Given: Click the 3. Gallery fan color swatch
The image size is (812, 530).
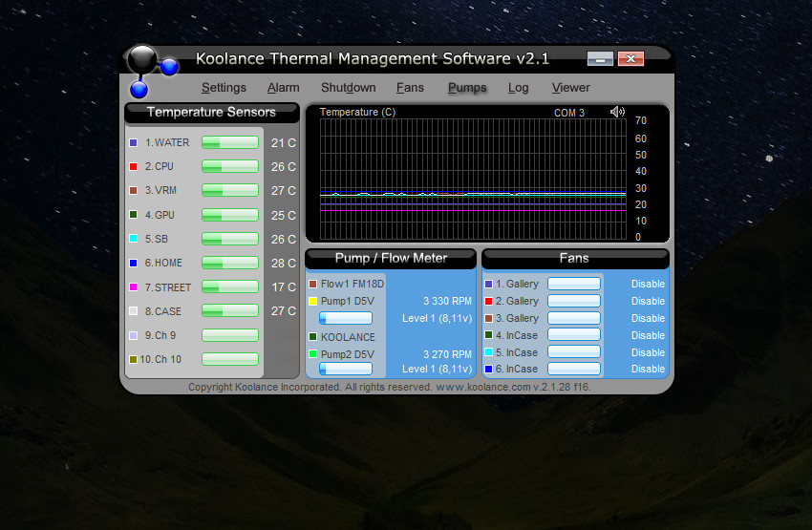Looking at the screenshot, I should (x=488, y=318).
